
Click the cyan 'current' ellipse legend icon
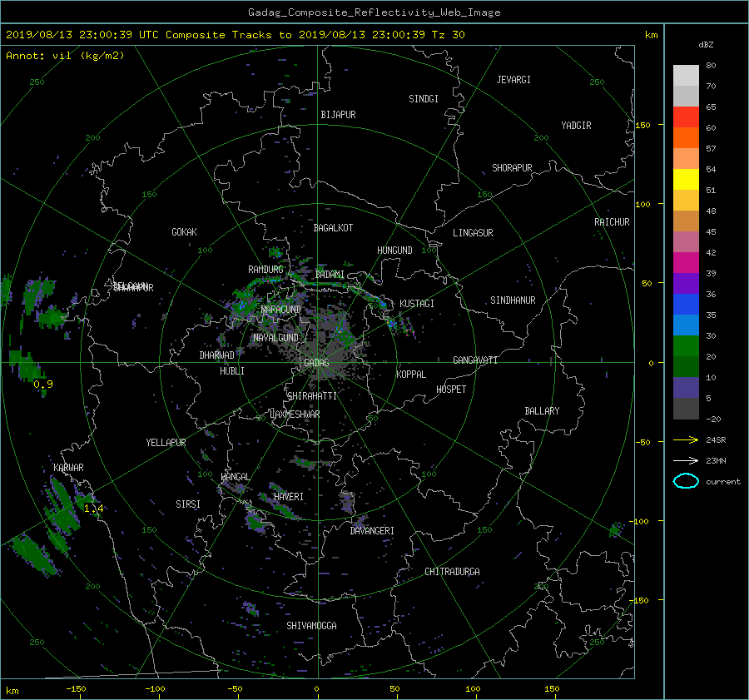click(686, 481)
